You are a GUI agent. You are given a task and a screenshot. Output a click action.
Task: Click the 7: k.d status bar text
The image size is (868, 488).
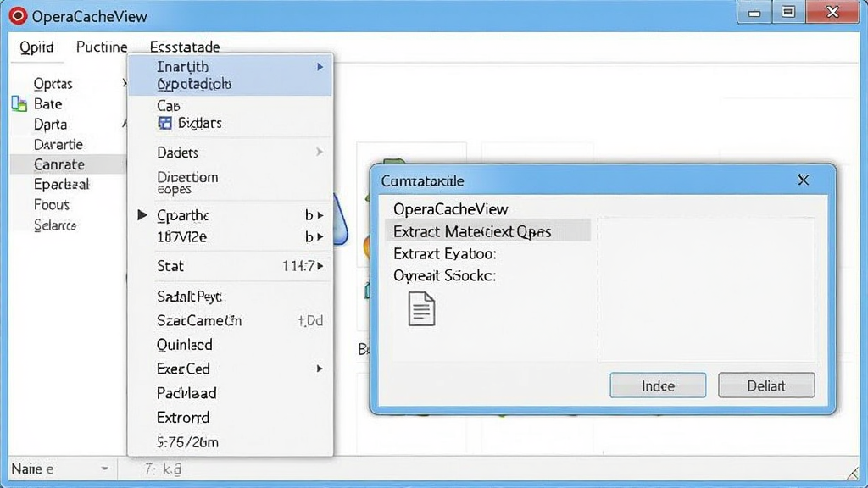pyautogui.click(x=163, y=469)
